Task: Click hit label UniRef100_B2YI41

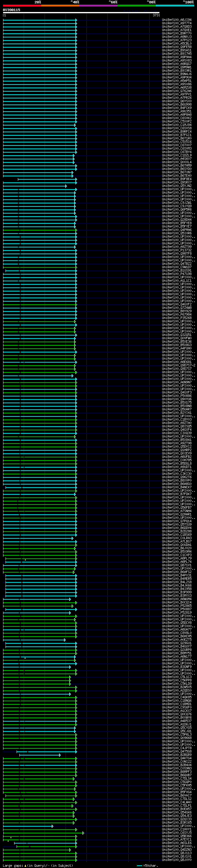Action: pos(176,413)
